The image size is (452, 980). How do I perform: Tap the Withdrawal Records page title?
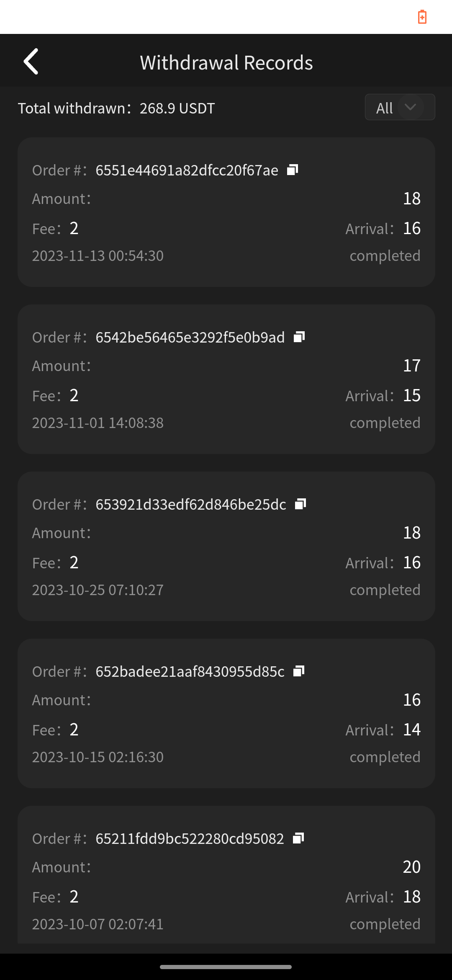(226, 63)
